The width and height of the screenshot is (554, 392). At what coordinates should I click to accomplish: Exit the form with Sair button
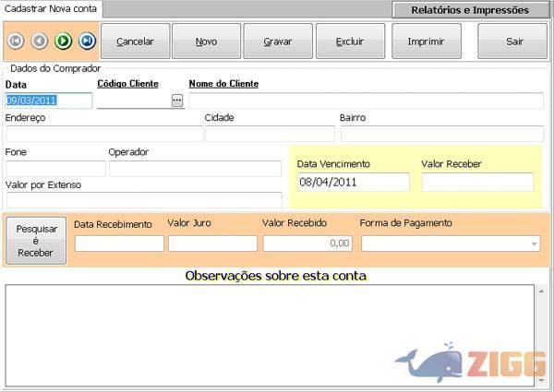[x=513, y=42]
